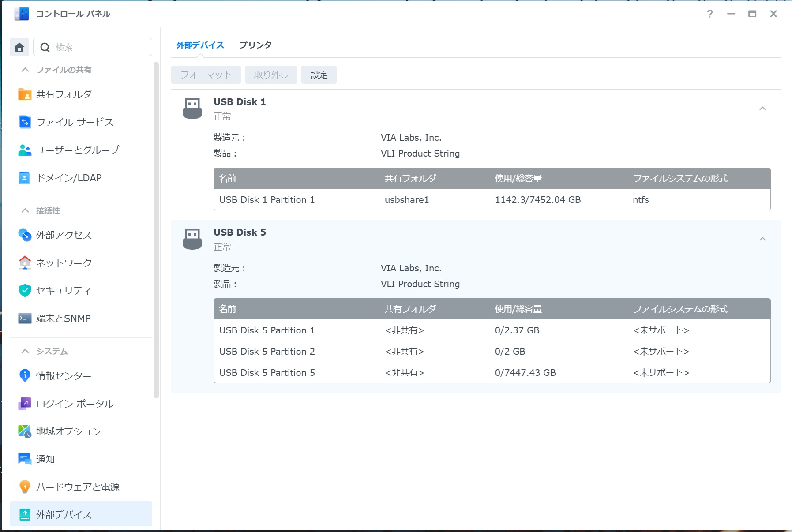Select the USB Disk 5 Partition 2 row
The height and width of the screenshot is (532, 792).
(x=492, y=352)
